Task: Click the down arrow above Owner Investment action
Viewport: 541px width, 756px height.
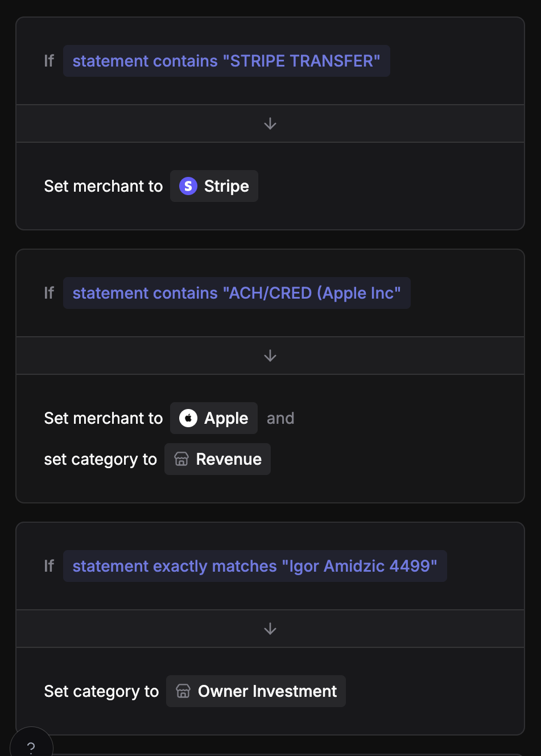Action: click(270, 629)
